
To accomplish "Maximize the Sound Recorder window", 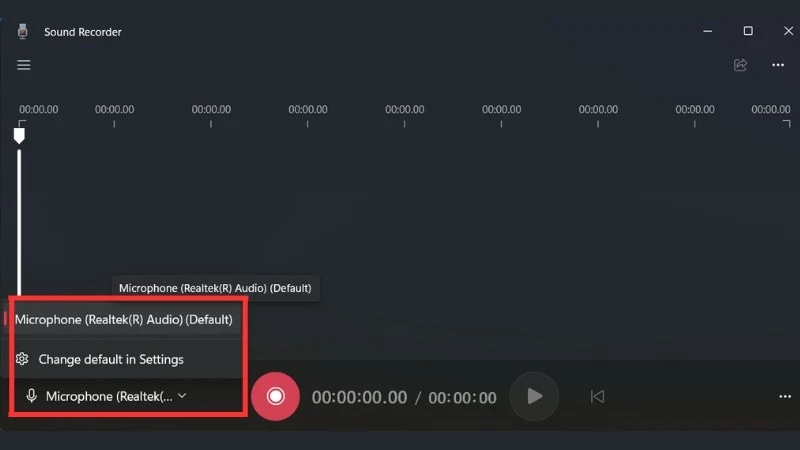I will pyautogui.click(x=747, y=31).
